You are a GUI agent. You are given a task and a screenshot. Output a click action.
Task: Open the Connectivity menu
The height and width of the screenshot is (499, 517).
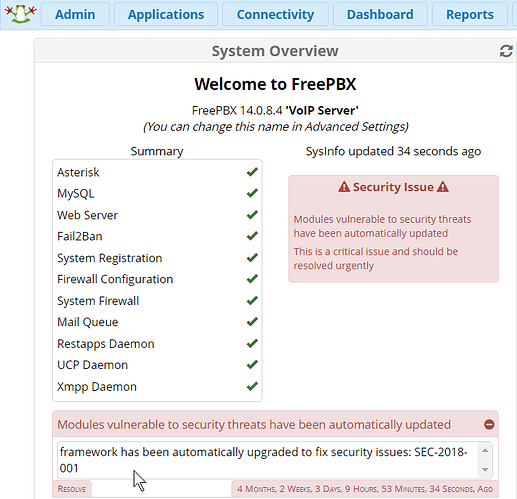275,14
